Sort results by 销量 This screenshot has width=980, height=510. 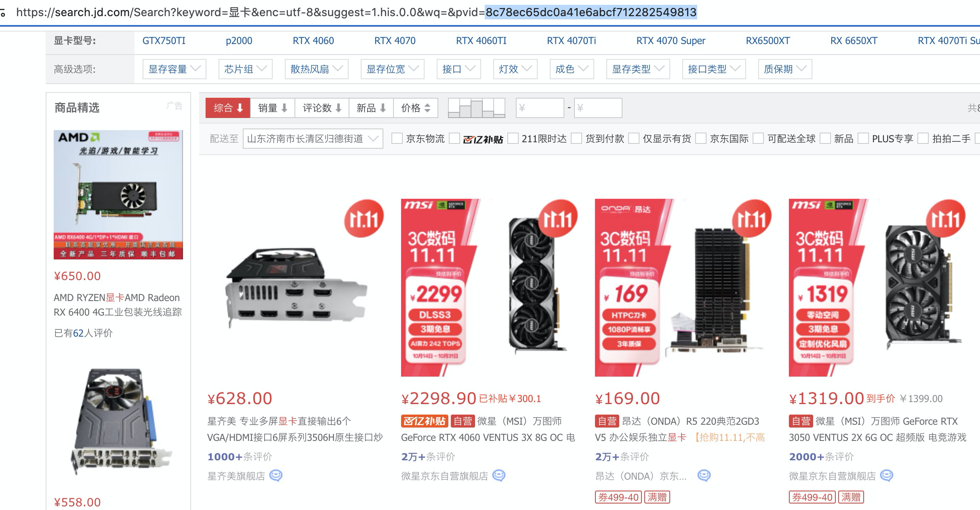click(x=273, y=108)
